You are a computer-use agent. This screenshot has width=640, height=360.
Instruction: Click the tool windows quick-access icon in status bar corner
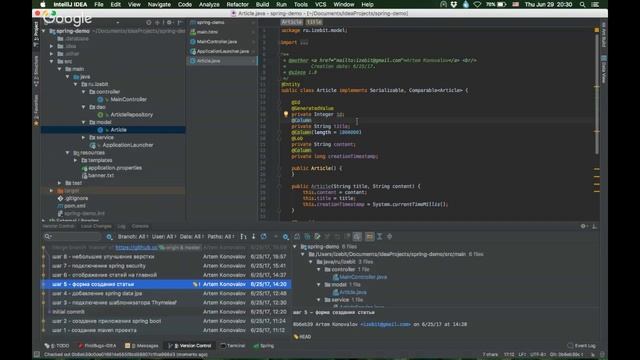coord(36,354)
